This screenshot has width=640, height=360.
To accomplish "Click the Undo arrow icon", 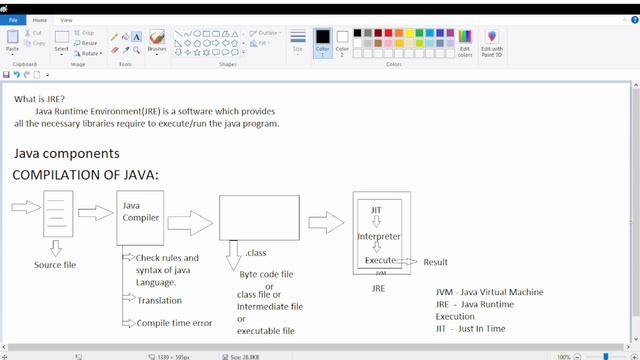I will [x=16, y=75].
